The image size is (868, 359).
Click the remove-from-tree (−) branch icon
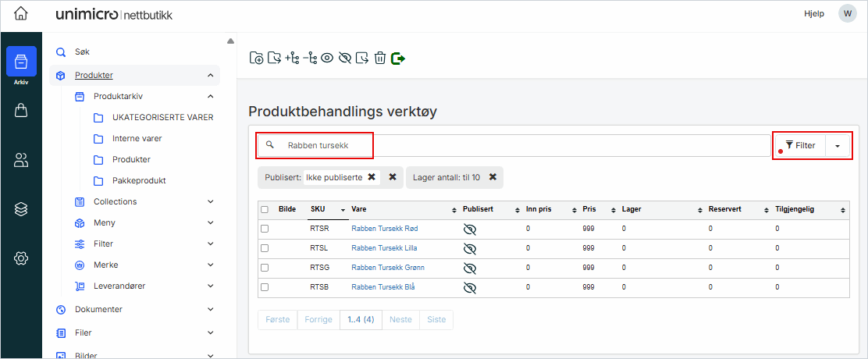(310, 58)
